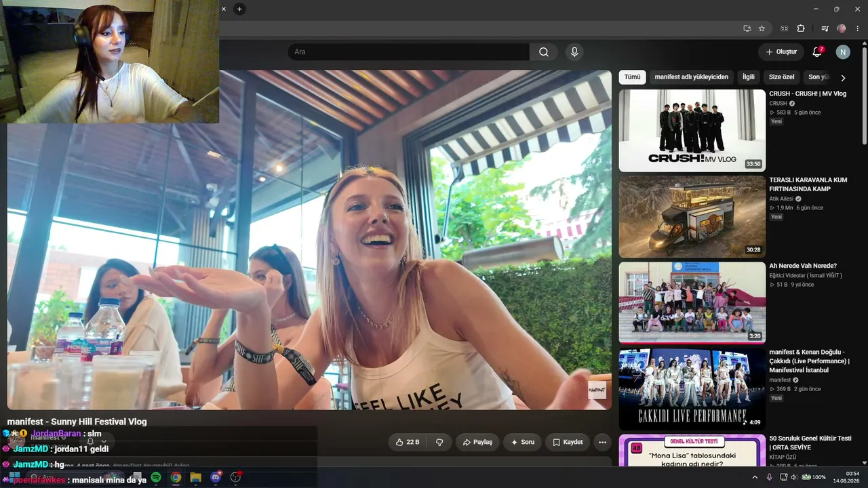Viewport: 868px width, 488px height.
Task: Open the CRUSH! MV Vlog thumbnail
Action: [692, 131]
